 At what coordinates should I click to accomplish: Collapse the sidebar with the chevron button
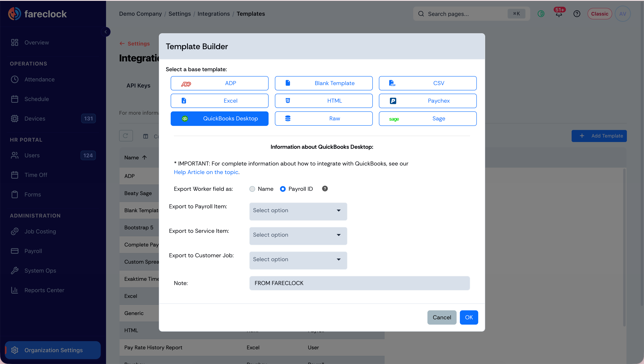(x=106, y=32)
